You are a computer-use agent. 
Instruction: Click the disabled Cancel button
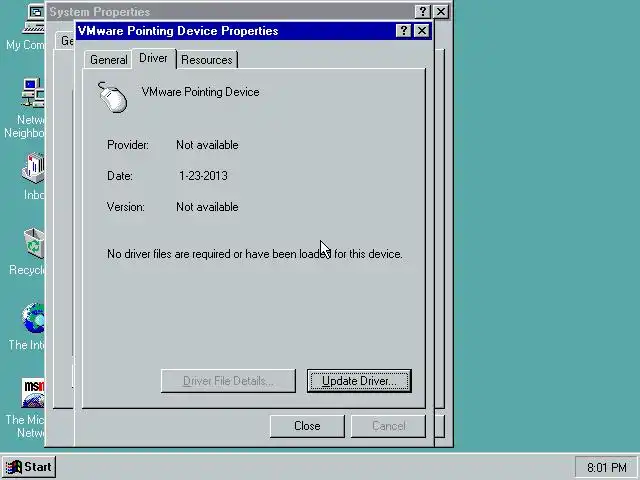coord(388,426)
